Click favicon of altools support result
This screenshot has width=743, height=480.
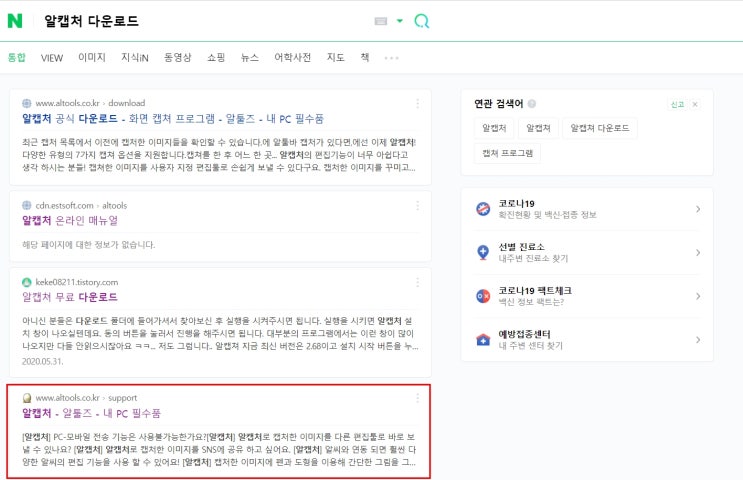27,398
